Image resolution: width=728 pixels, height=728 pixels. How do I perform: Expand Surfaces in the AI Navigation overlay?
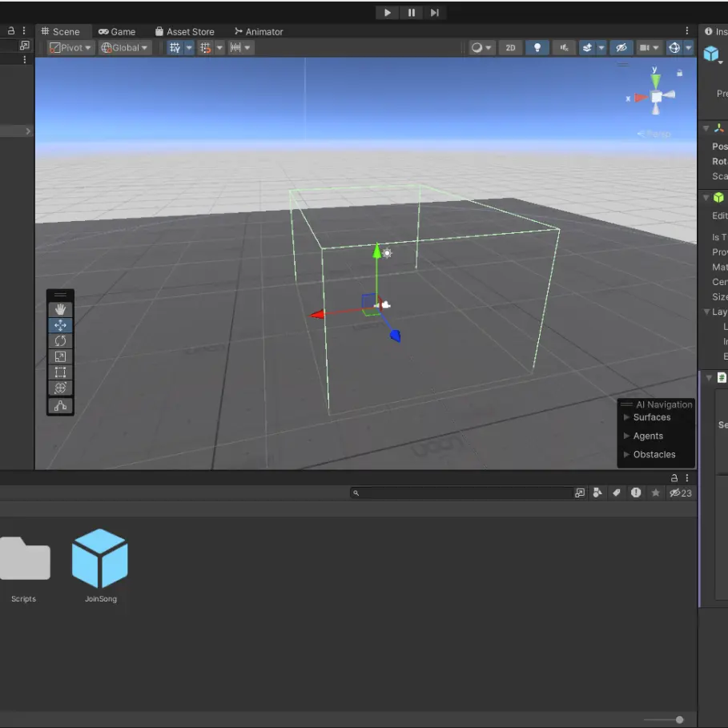coord(651,417)
